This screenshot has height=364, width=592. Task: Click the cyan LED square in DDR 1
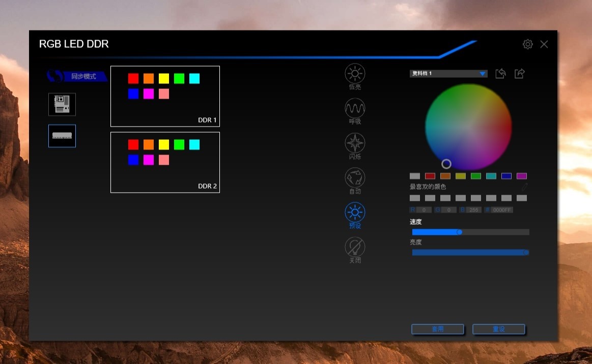[194, 78]
